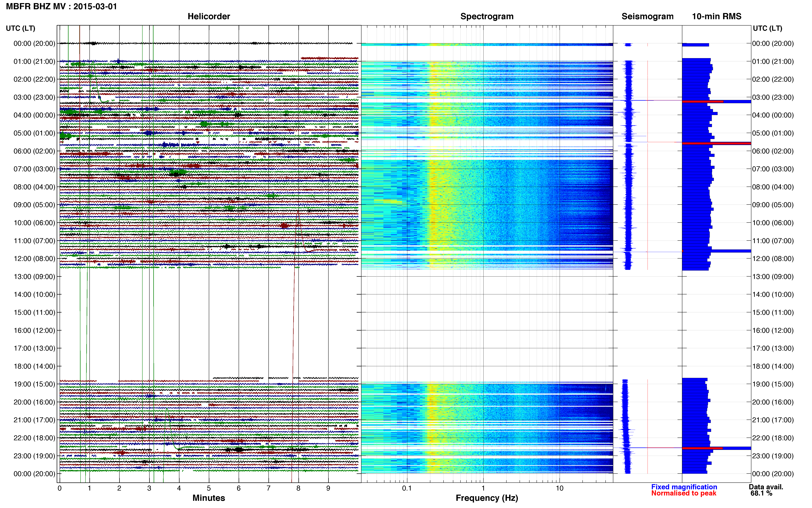Image resolution: width=812 pixels, height=508 pixels.
Task: Click the 'MBFR BHZ MV : 2015-03-01' title
Action: click(x=61, y=6)
